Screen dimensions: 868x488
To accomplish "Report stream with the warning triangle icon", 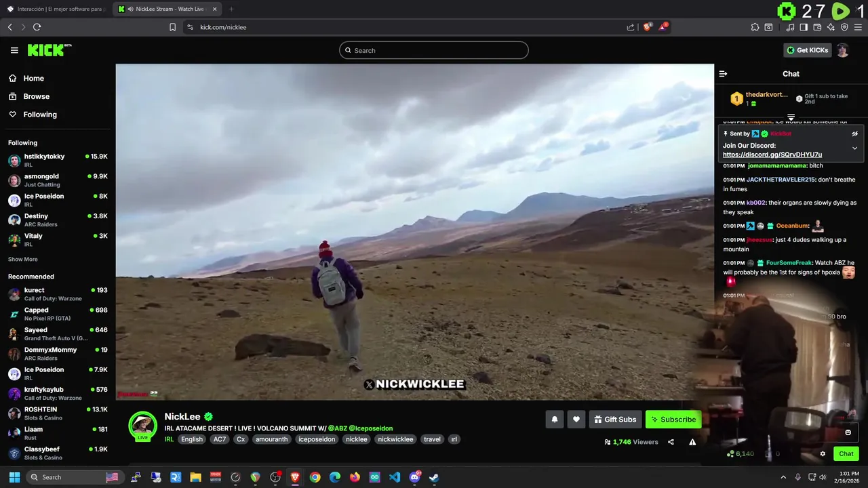I will point(692,442).
